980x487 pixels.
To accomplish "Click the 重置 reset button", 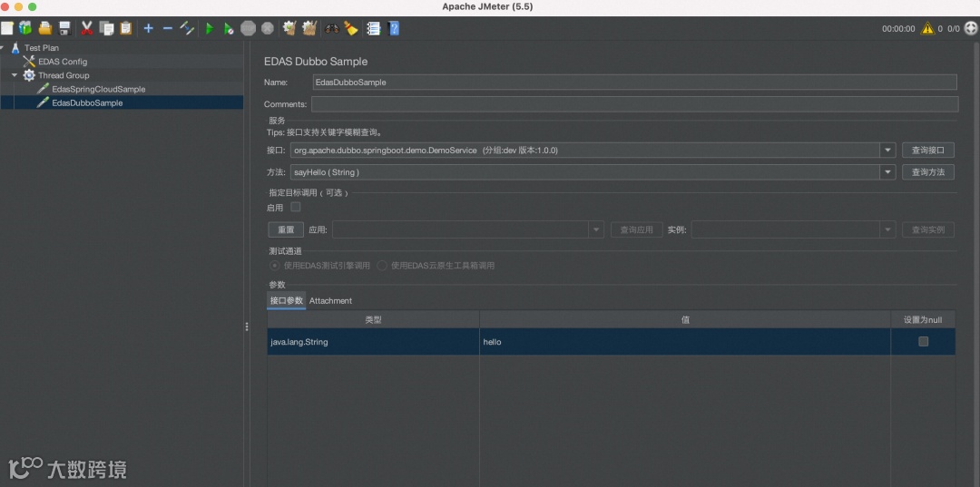I will 286,229.
